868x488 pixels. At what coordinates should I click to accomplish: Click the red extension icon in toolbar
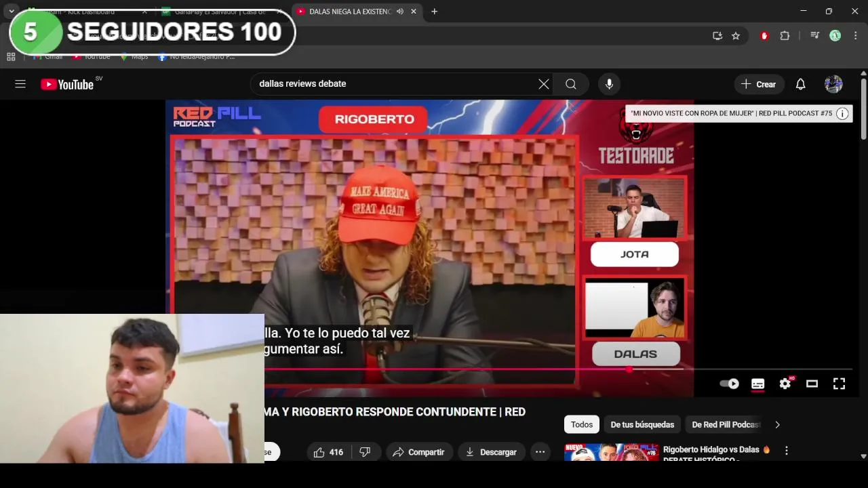[x=764, y=36]
